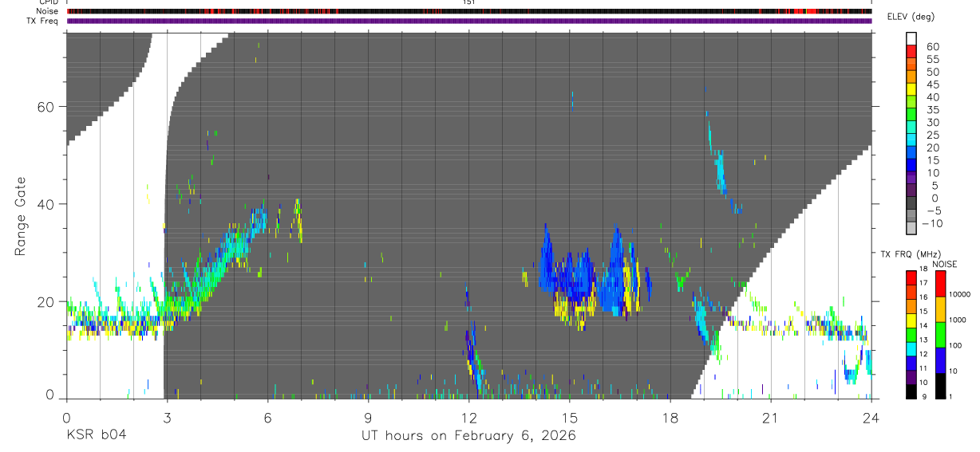
Task: Click x-axis tick label '24'
Action: tap(871, 417)
